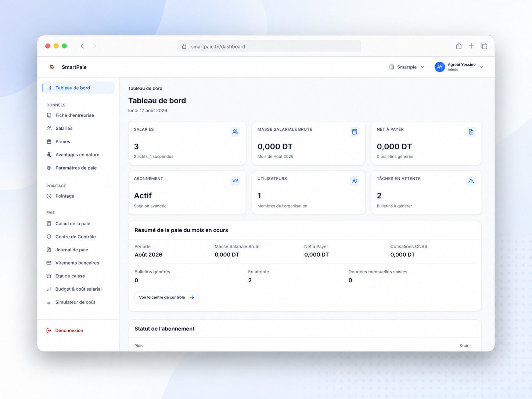Click the "Cotisations CNSS" label
This screenshot has width=532, height=399.
tap(409, 247)
